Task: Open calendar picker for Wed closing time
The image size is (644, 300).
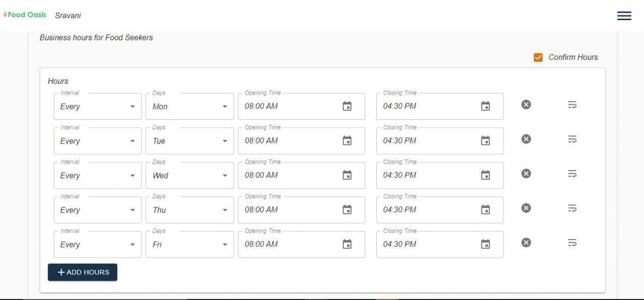Action: [x=486, y=175]
